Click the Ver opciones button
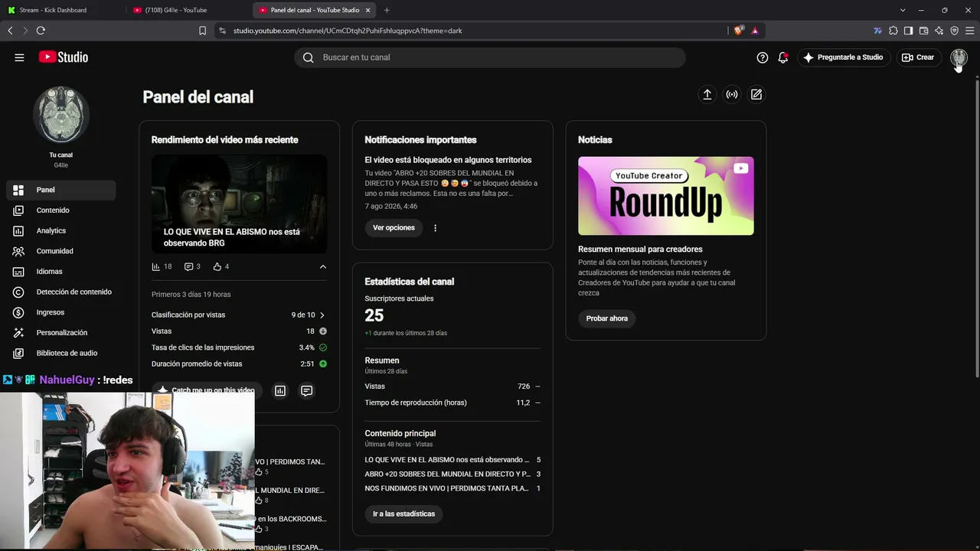980x551 pixels. [x=394, y=228]
